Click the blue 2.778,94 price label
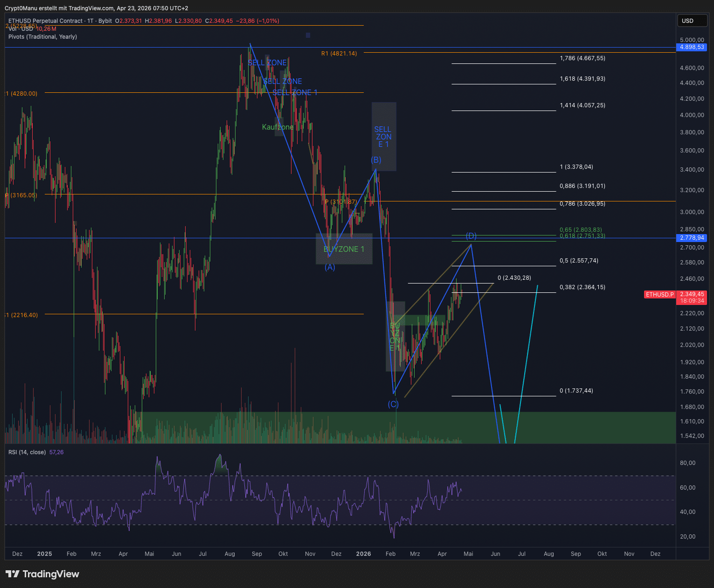Viewport: 714px width, 588px height. click(692, 238)
